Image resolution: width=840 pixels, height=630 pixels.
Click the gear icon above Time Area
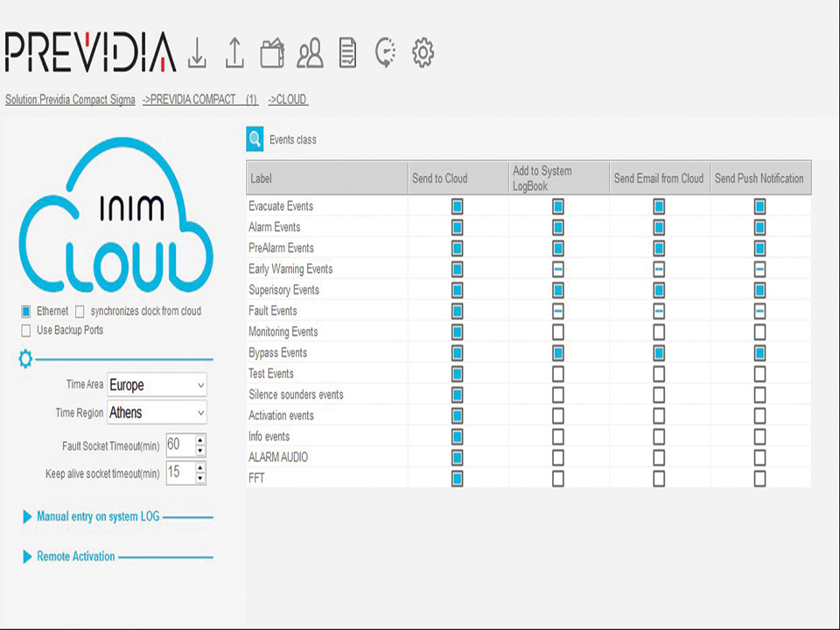click(x=25, y=359)
